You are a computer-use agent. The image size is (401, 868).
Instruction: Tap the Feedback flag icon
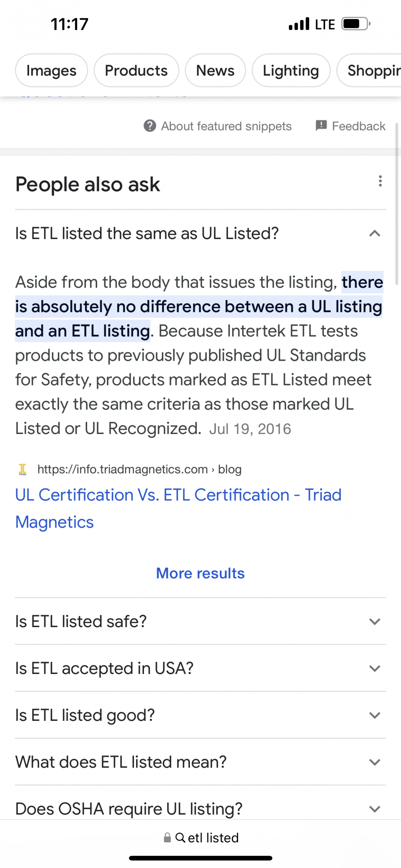pyautogui.click(x=321, y=126)
